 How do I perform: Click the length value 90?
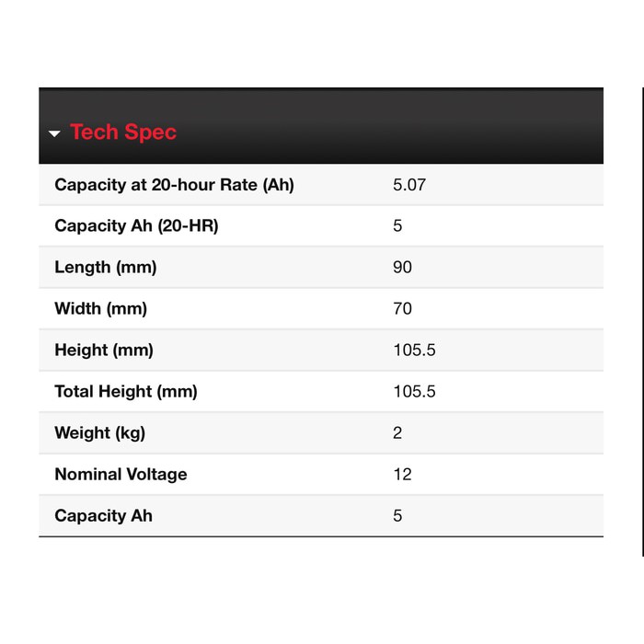(402, 268)
